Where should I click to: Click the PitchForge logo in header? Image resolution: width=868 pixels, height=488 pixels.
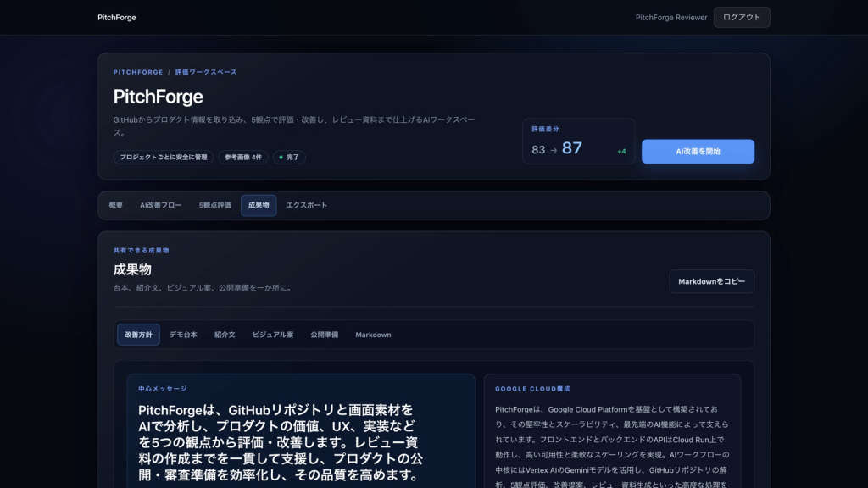pos(116,18)
